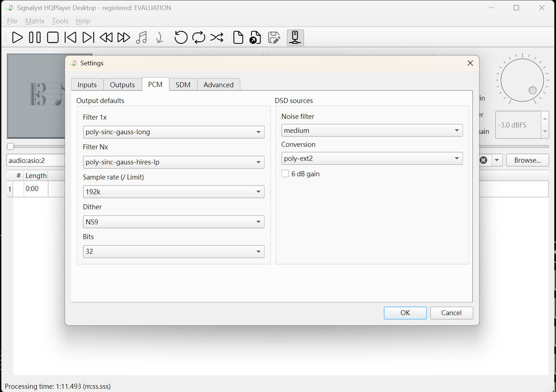Open Noise filter dropdown showing medium

(x=372, y=130)
